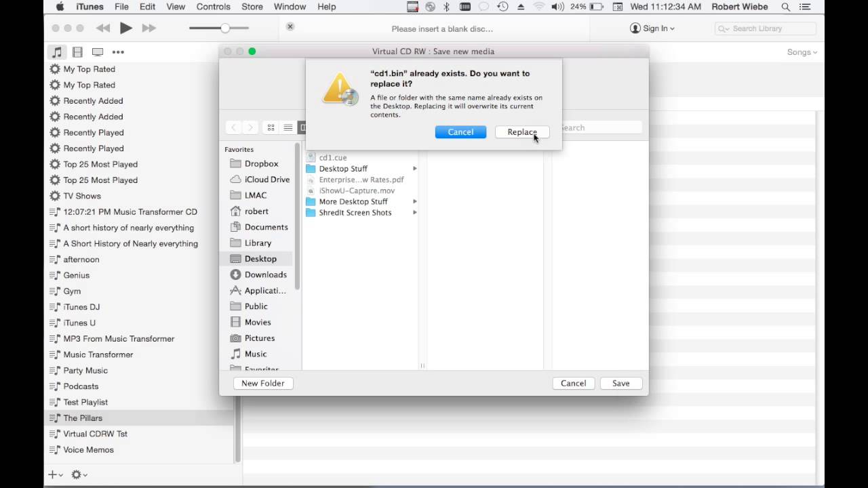Select LMAC in Favorites sidebar
868x488 pixels.
click(256, 195)
